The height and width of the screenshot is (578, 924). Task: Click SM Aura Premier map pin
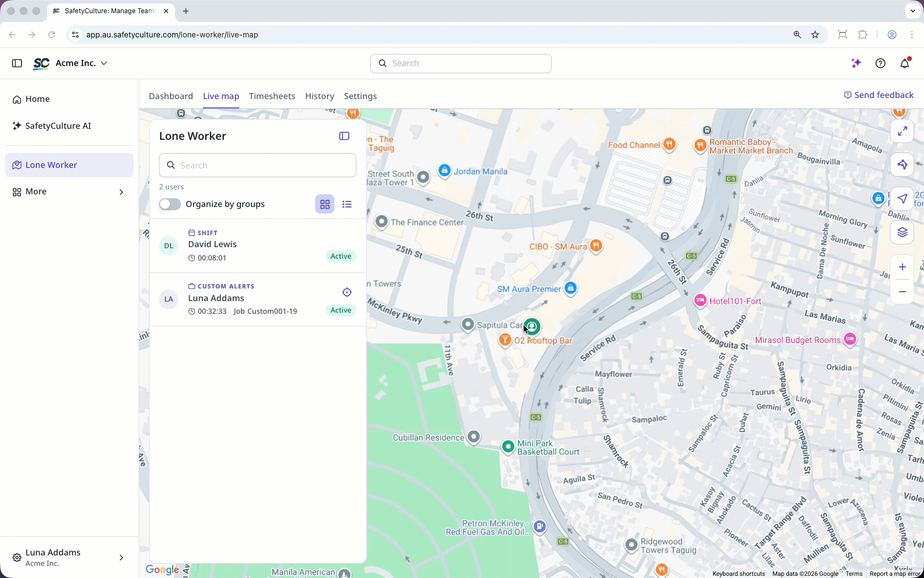(571, 288)
